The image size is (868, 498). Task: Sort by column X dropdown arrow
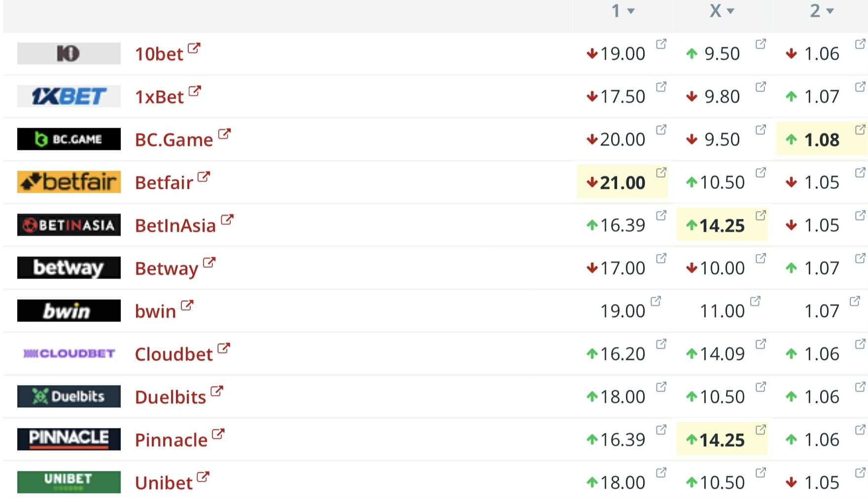tap(730, 11)
